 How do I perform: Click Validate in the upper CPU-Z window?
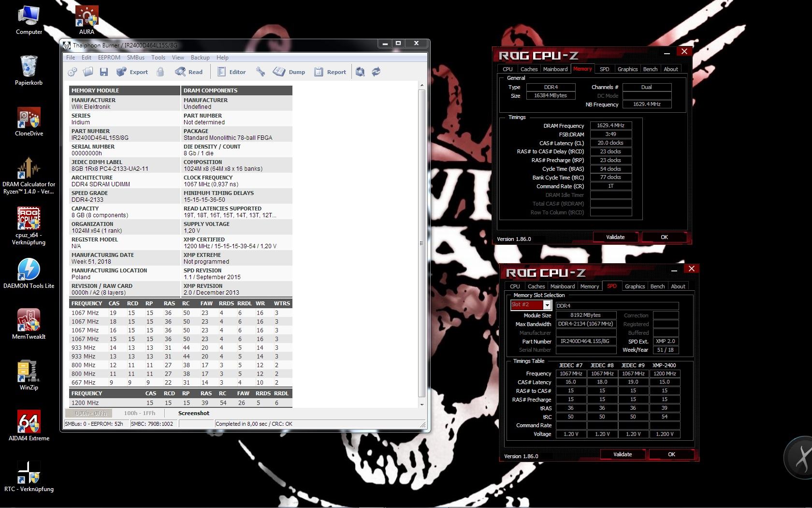click(x=615, y=237)
